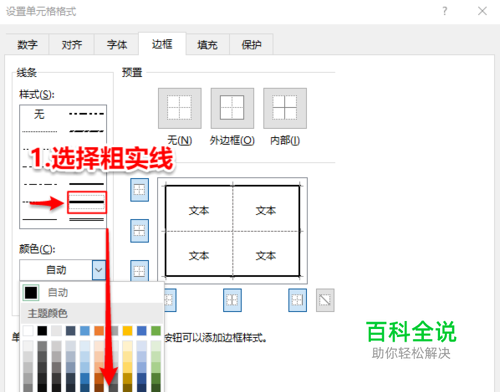Select the 内部(I) inside preset

(285, 108)
